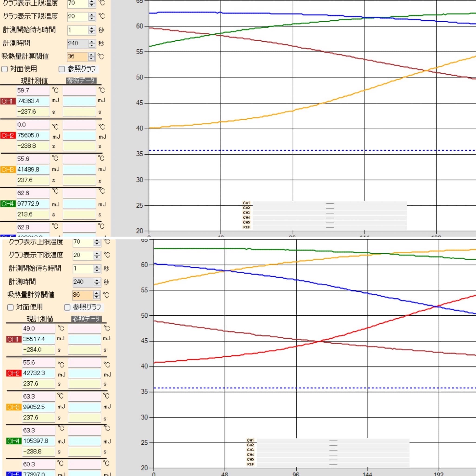The width and height of the screenshot is (476, 476).
Task: Select red CH2 label in upper window
Action: point(8,135)
